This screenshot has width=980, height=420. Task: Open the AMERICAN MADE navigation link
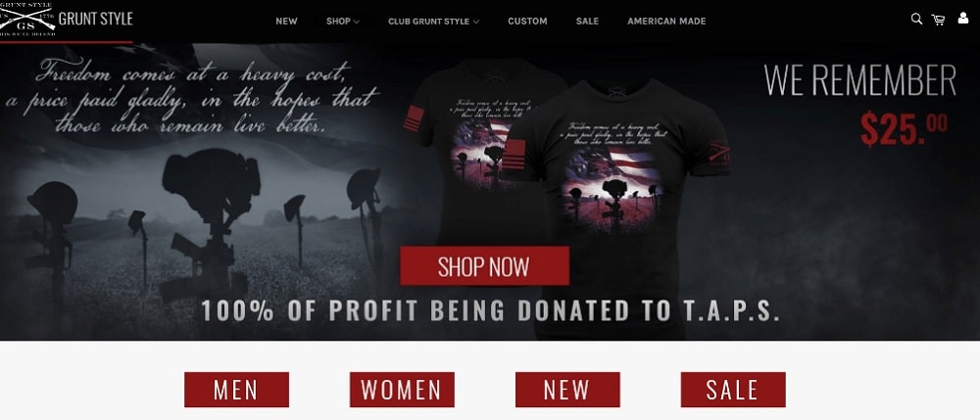pyautogui.click(x=666, y=22)
